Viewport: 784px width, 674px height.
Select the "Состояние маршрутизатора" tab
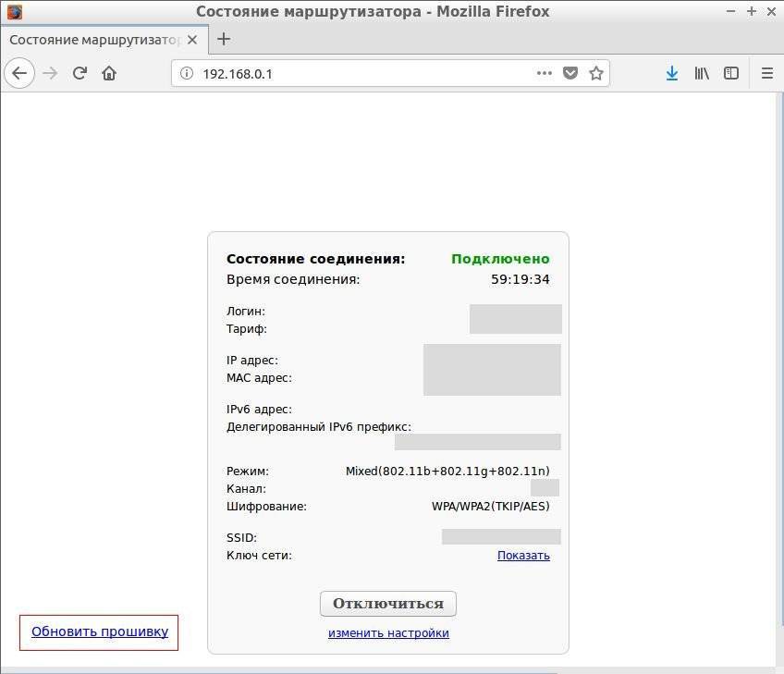tap(92, 40)
